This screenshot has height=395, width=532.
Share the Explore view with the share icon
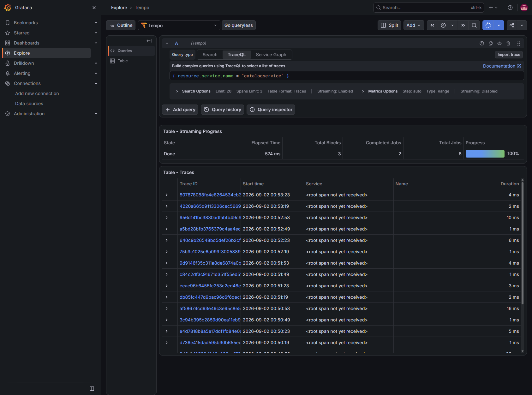[x=512, y=25]
